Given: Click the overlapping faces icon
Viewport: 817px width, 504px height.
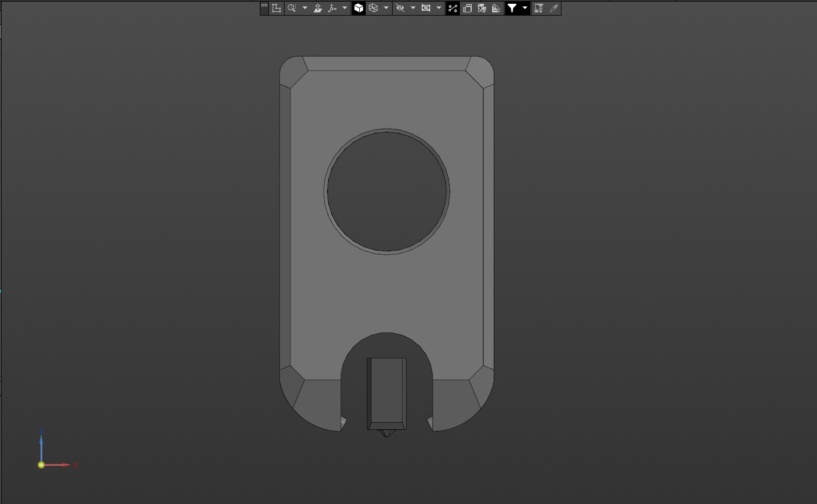Looking at the screenshot, I should point(482,8).
